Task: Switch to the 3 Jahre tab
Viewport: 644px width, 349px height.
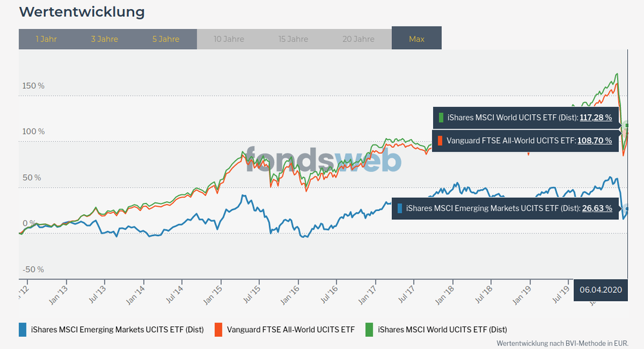Action: pos(104,39)
